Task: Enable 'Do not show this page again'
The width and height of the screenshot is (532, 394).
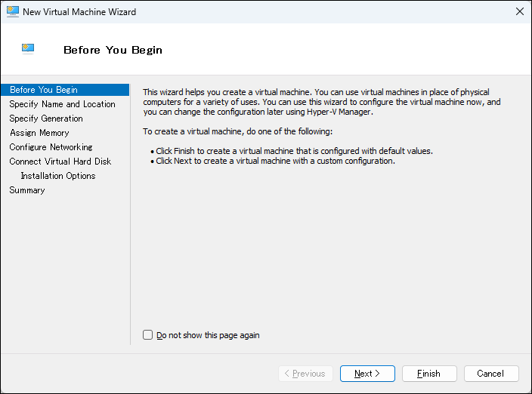Action: coord(148,335)
